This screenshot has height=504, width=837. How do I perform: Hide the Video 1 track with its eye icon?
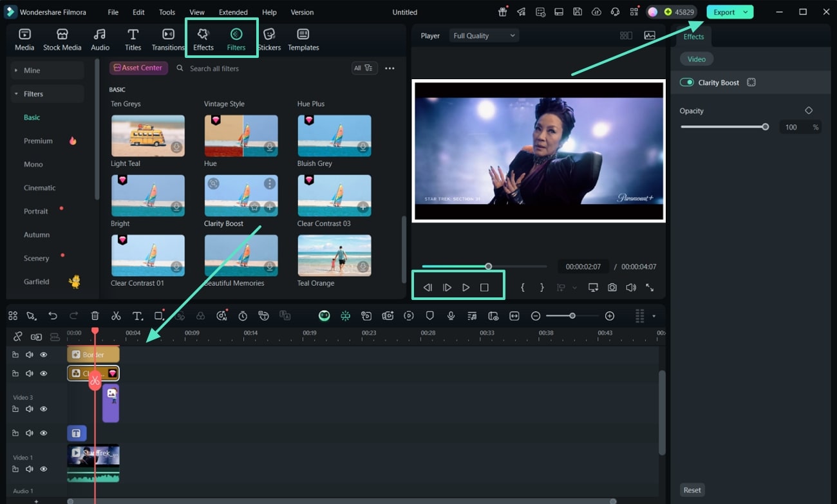pos(44,469)
